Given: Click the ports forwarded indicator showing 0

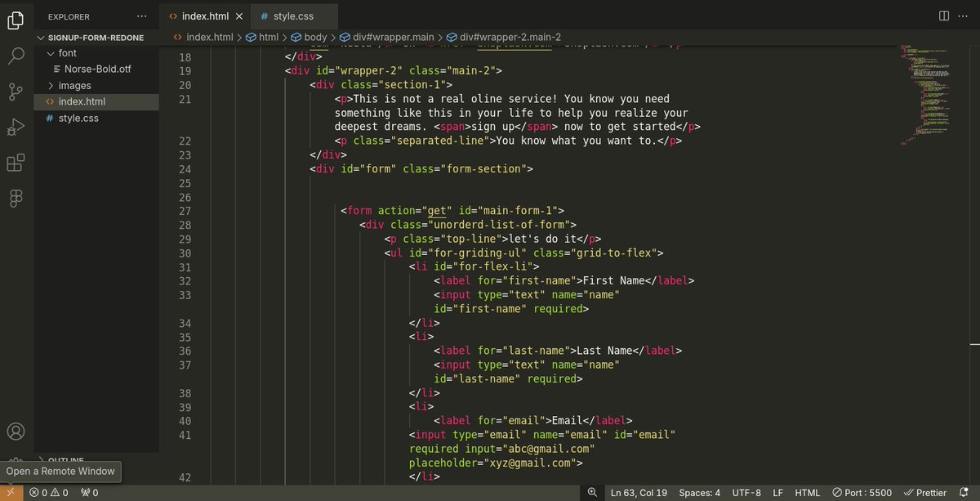Looking at the screenshot, I should (89, 493).
